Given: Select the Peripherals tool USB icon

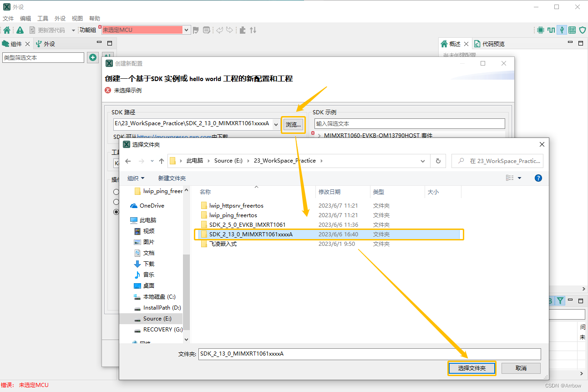Looking at the screenshot, I should [x=562, y=30].
